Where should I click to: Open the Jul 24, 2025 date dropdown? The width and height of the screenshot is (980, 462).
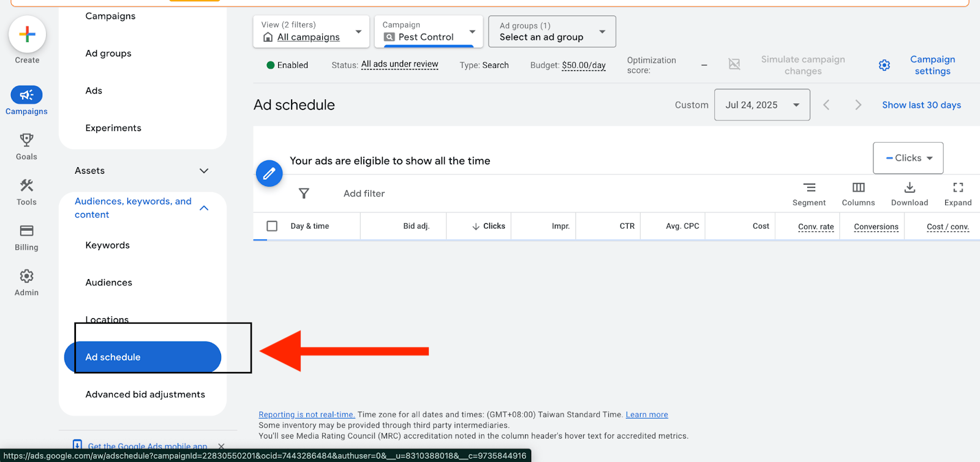762,105
